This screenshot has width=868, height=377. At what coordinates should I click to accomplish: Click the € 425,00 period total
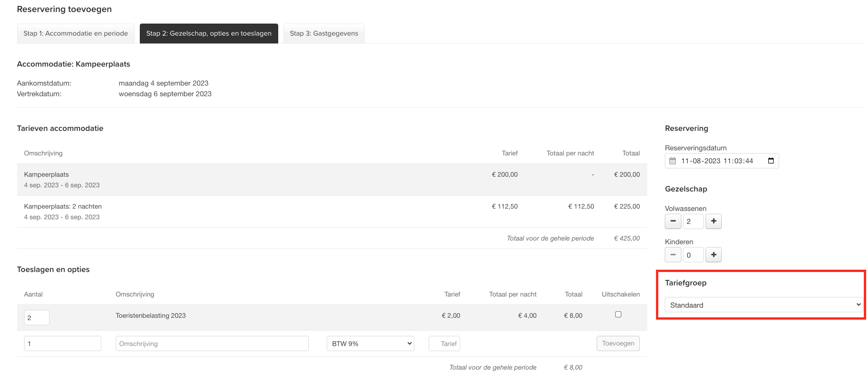627,238
